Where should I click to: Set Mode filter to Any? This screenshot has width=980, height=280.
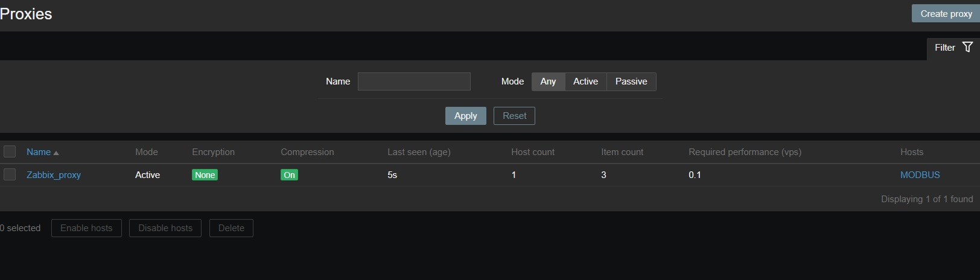tap(548, 81)
